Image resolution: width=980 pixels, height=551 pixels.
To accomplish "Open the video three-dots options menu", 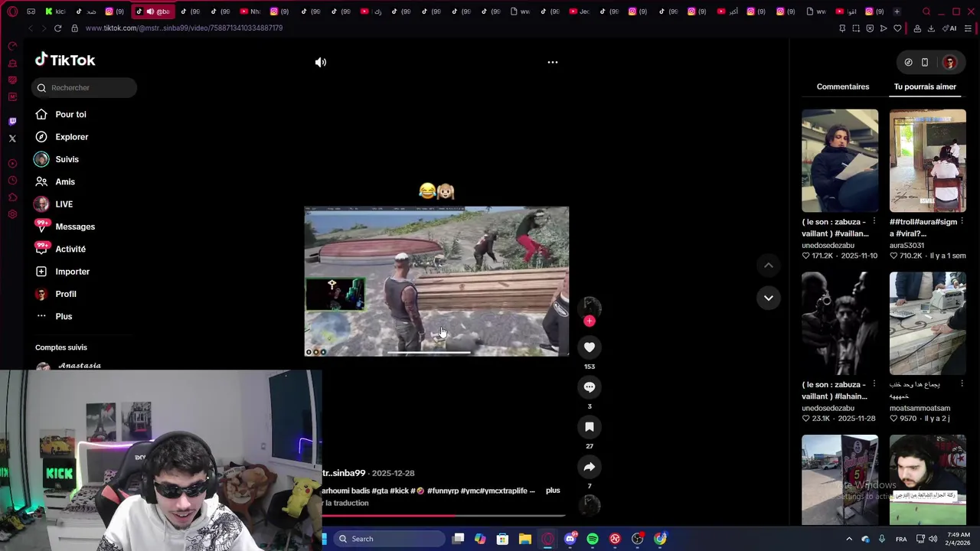I will click(553, 62).
